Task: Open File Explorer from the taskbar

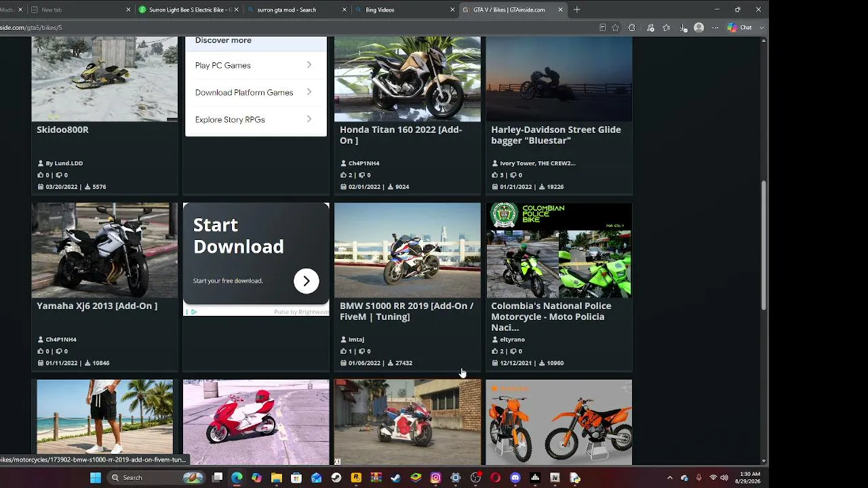Action: pyautogui.click(x=277, y=478)
